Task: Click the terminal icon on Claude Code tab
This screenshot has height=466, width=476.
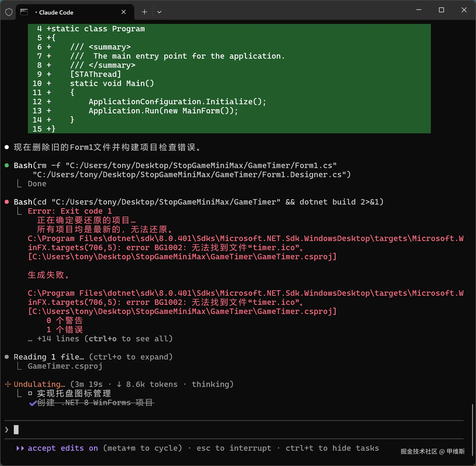Action: coord(24,12)
